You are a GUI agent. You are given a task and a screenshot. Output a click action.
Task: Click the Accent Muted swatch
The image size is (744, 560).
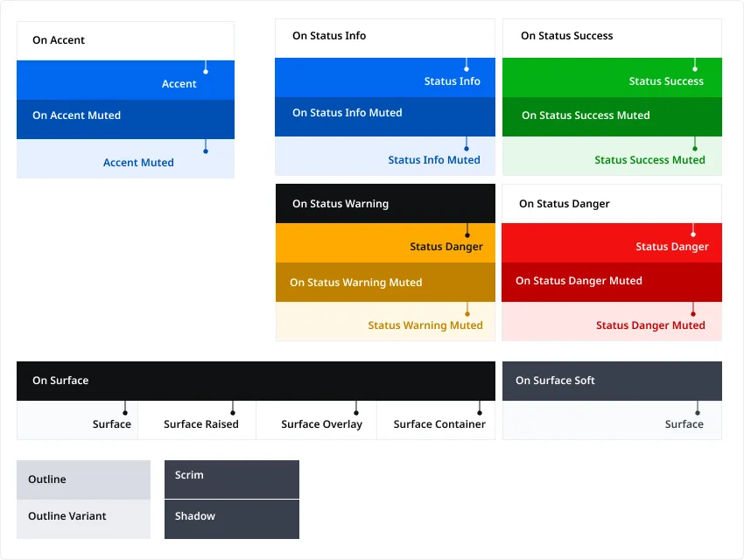[125, 162]
